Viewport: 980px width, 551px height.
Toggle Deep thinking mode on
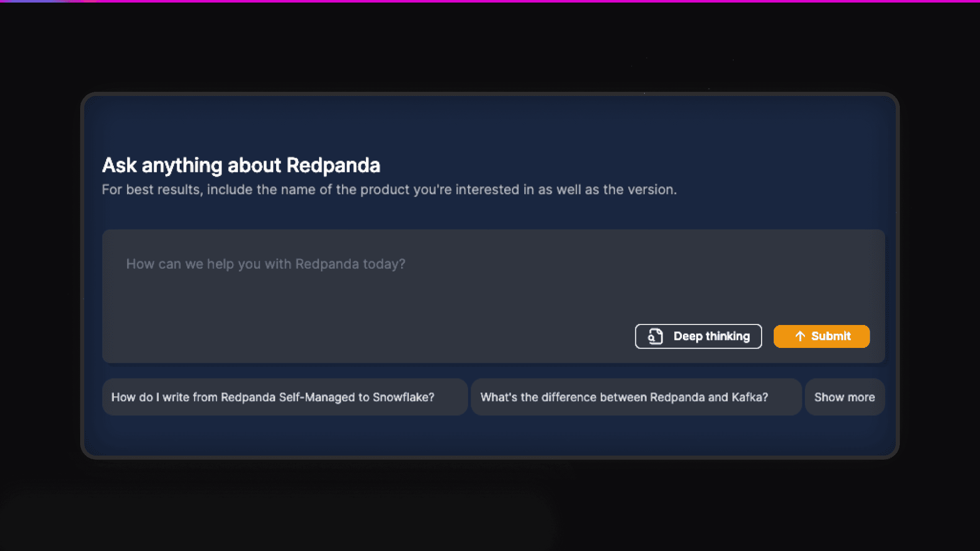[x=698, y=336]
